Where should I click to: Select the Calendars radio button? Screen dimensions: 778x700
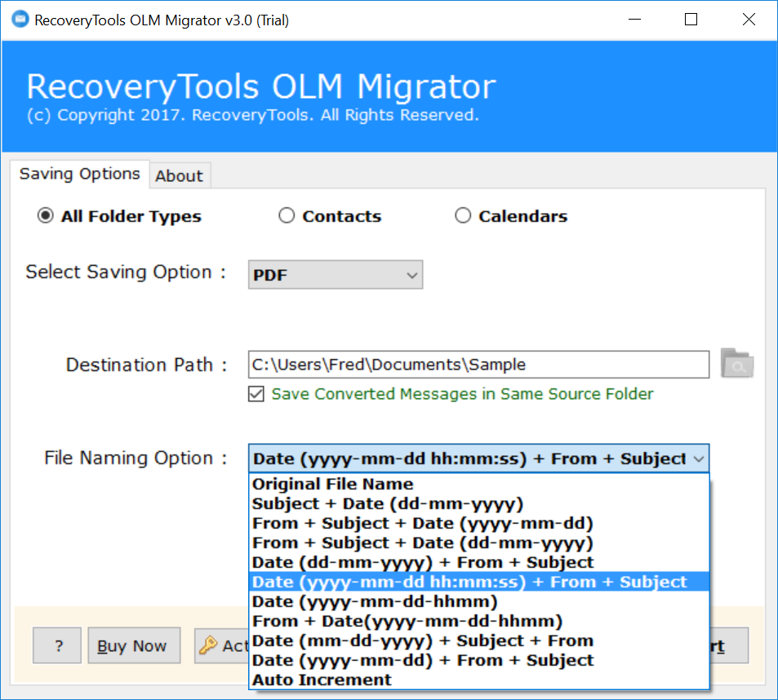point(462,215)
